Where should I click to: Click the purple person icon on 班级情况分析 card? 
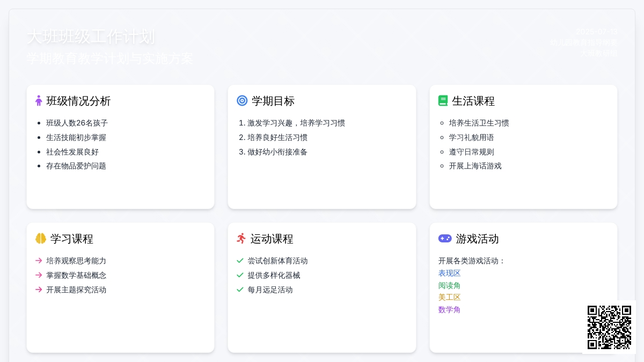39,100
